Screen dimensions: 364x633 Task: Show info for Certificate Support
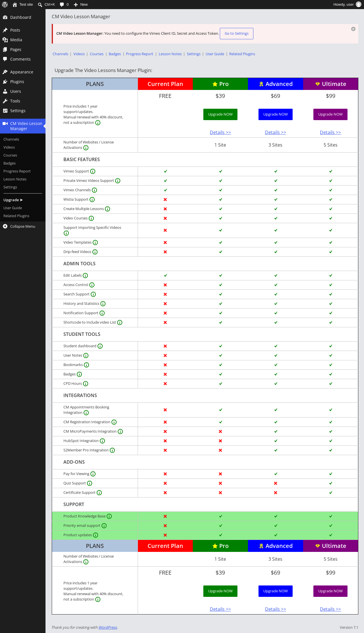pyautogui.click(x=99, y=493)
